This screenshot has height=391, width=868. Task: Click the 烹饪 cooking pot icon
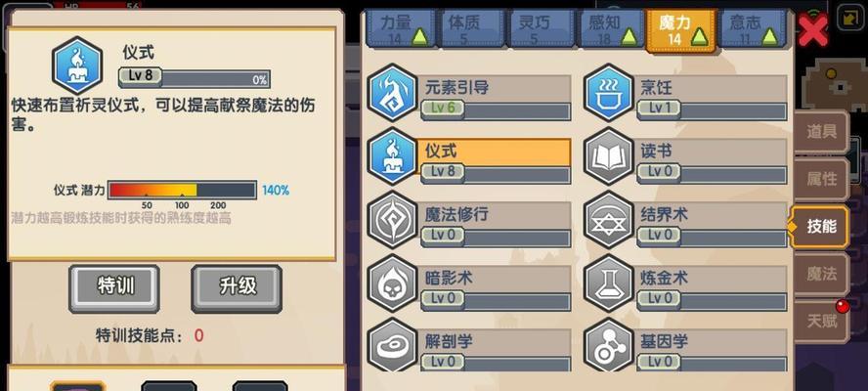(608, 93)
